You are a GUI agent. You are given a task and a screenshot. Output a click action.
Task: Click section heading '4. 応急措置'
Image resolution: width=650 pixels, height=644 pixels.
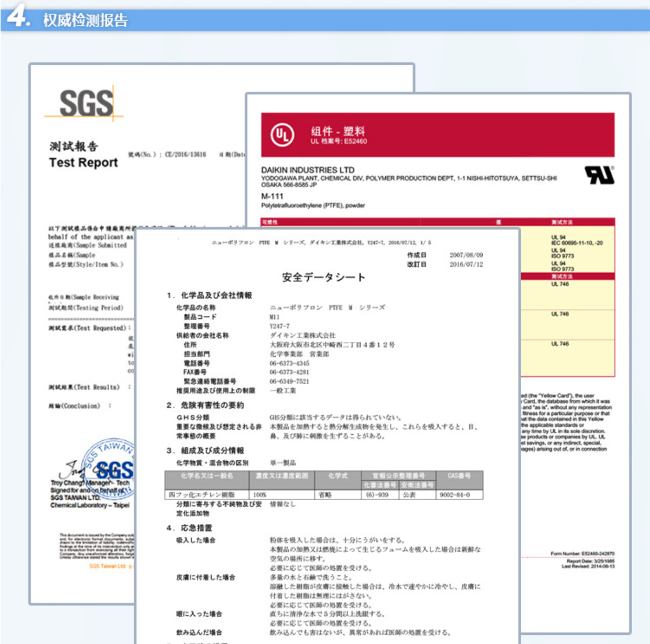coord(189,528)
